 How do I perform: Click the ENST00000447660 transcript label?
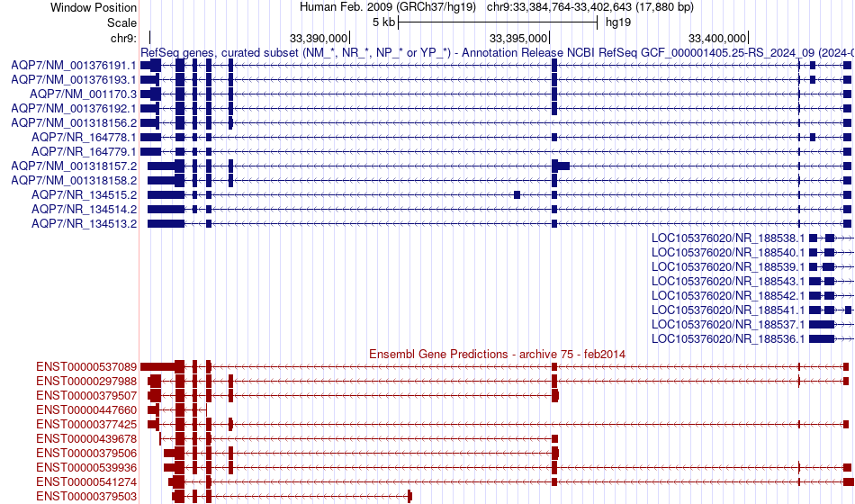click(86, 409)
